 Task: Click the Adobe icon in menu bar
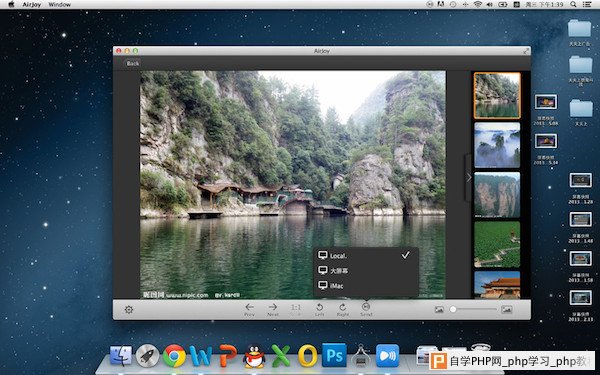tap(441, 4)
